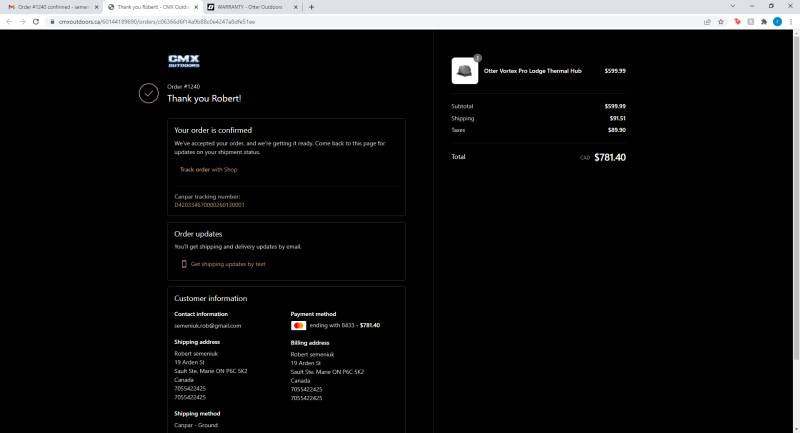Click the Your order is confirmed heading
800x433 pixels.
(213, 131)
